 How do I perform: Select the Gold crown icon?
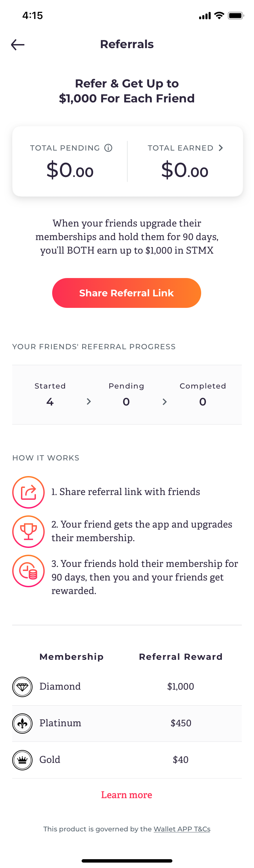point(22,760)
